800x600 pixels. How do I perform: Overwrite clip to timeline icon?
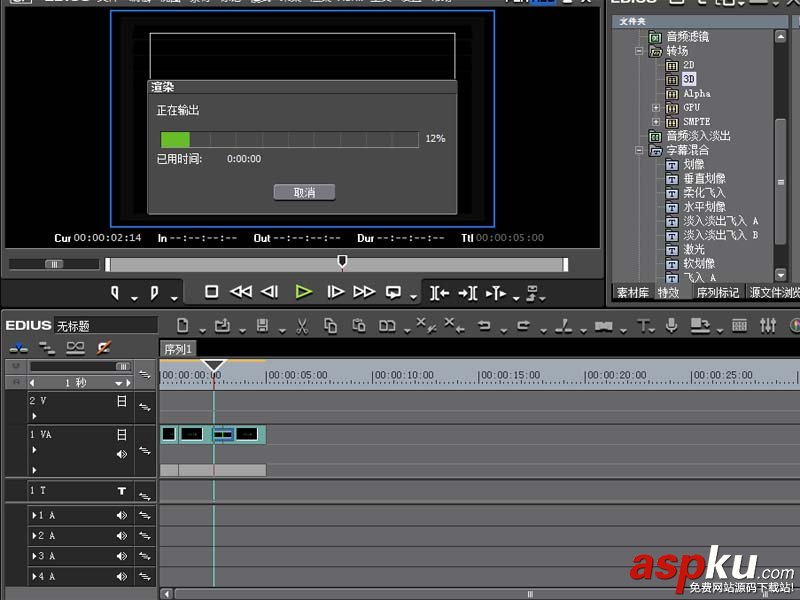point(468,293)
